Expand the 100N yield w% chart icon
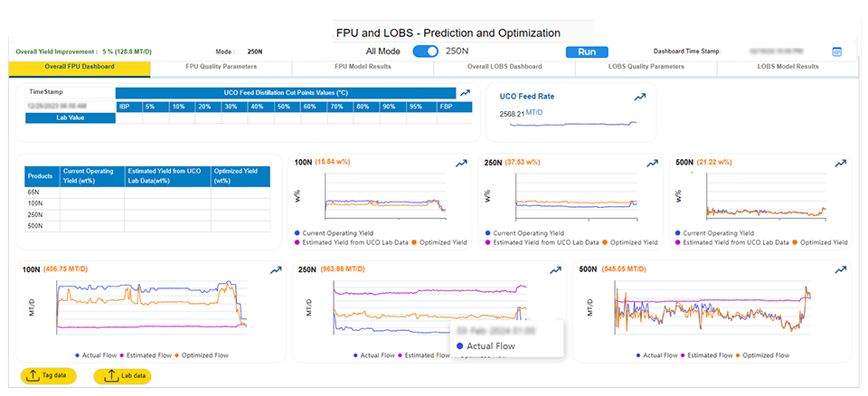 [459, 163]
